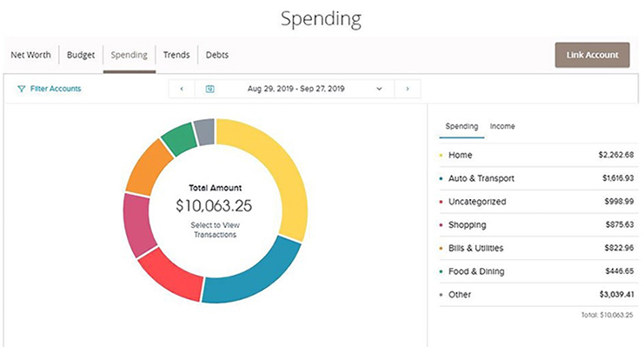The width and height of the screenshot is (644, 347).
Task: Select the yellow Home donut segment
Action: (x=277, y=169)
